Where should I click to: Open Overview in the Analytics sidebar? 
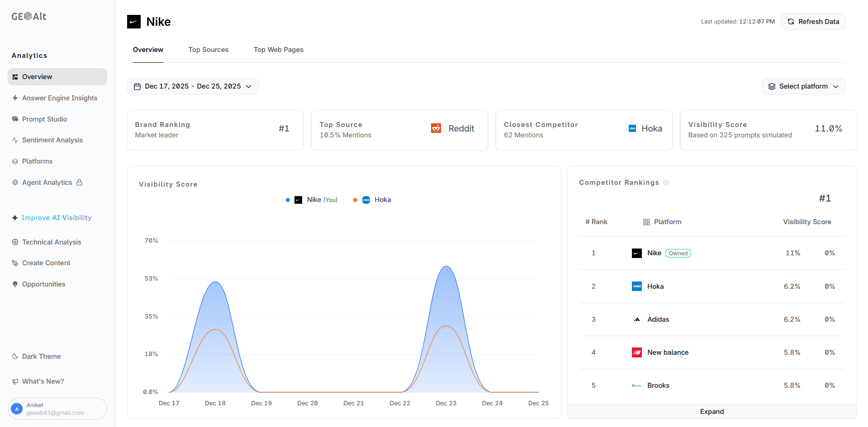point(57,77)
